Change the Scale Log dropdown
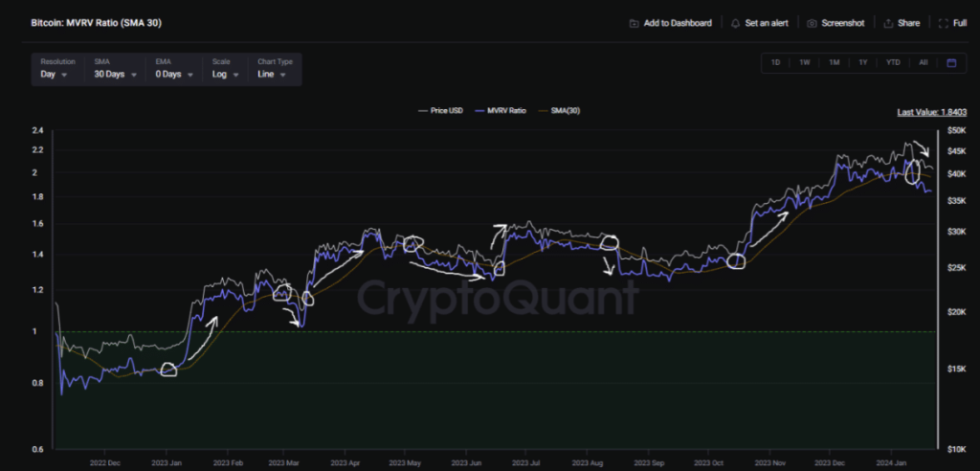 224,74
